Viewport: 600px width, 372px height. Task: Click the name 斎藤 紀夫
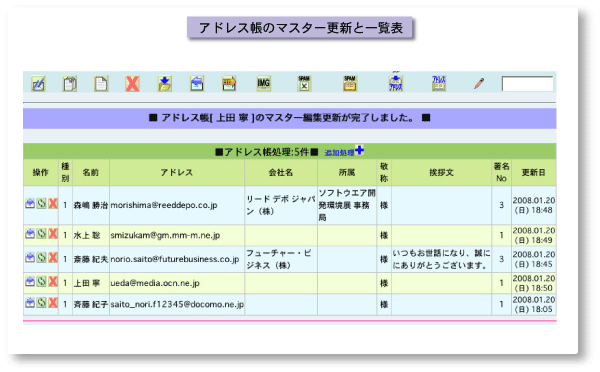point(90,259)
